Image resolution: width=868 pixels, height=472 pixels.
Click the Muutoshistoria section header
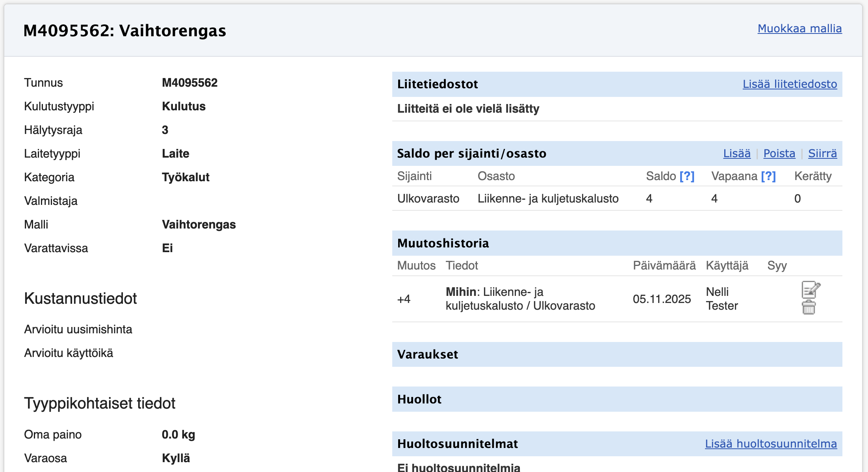[x=443, y=243]
